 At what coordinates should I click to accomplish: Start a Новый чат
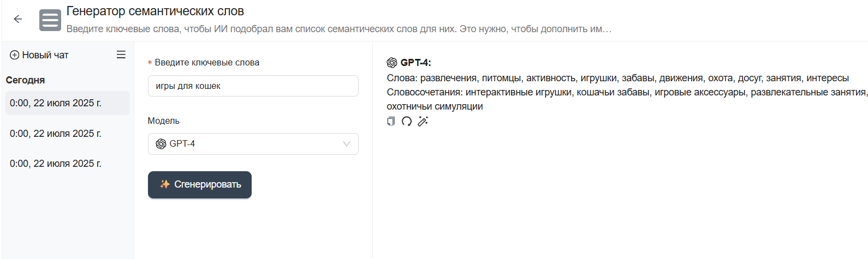pyautogui.click(x=45, y=55)
